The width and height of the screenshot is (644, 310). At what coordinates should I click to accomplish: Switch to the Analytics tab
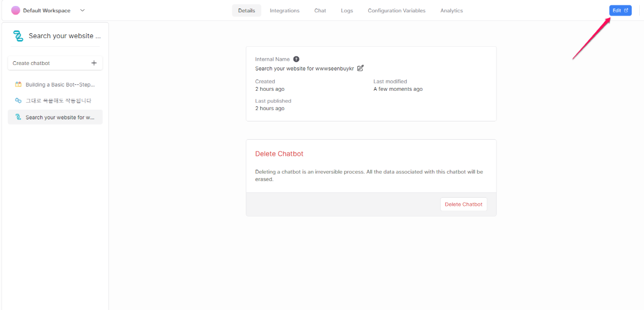(451, 11)
